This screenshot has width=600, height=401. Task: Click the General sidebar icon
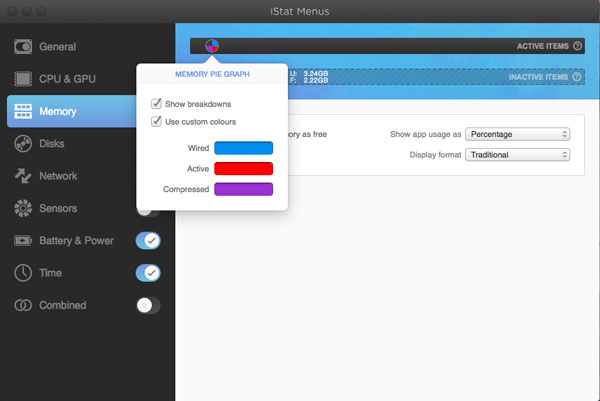23,47
